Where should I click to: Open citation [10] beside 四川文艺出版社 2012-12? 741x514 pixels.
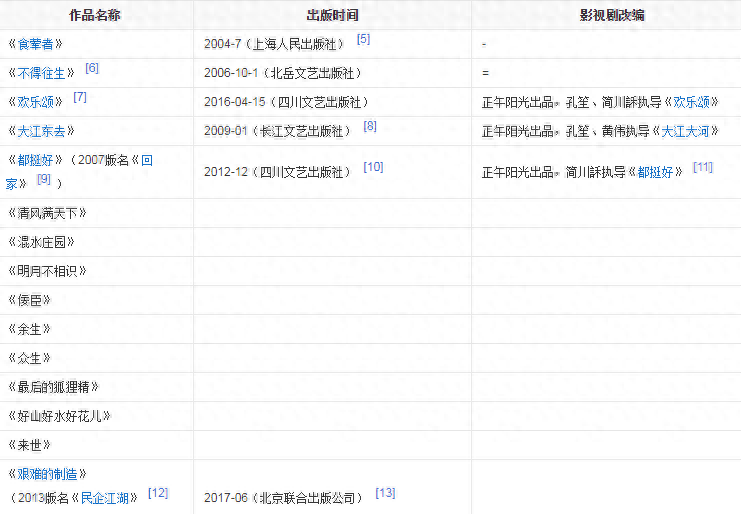373,167
